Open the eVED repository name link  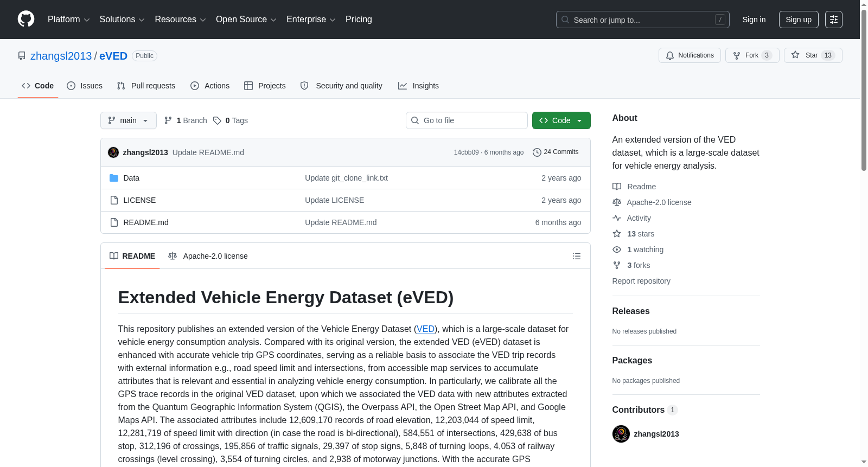(x=113, y=56)
